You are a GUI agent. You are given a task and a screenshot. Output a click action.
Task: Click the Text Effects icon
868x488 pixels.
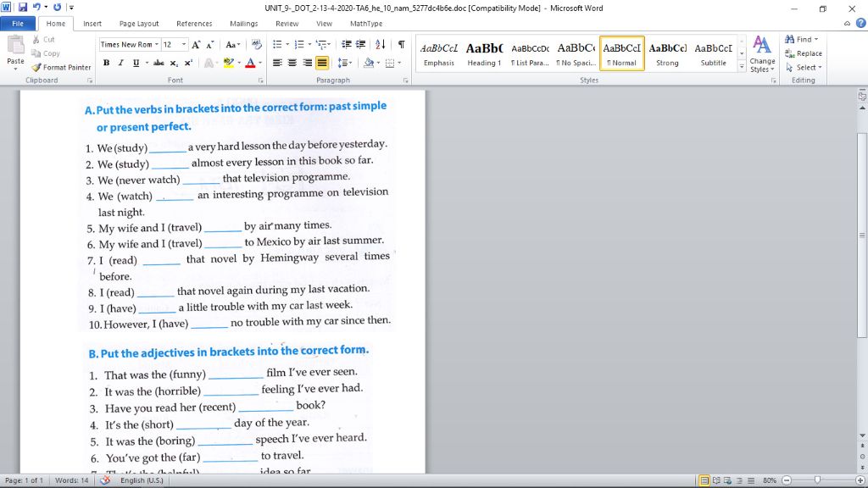click(209, 63)
